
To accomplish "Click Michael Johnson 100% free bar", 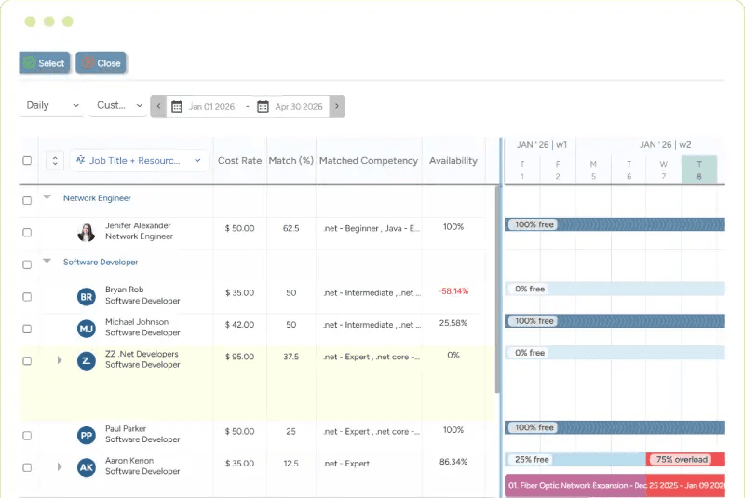I will 615,321.
